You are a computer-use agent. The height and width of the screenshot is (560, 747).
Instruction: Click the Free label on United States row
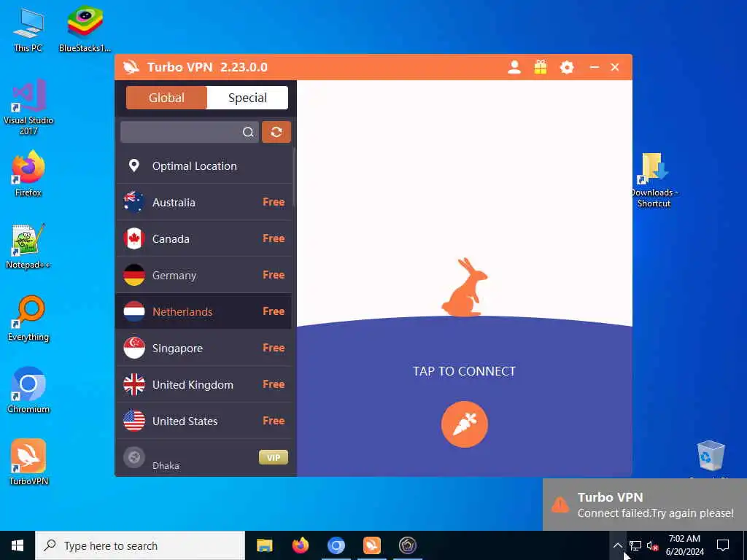(x=274, y=421)
